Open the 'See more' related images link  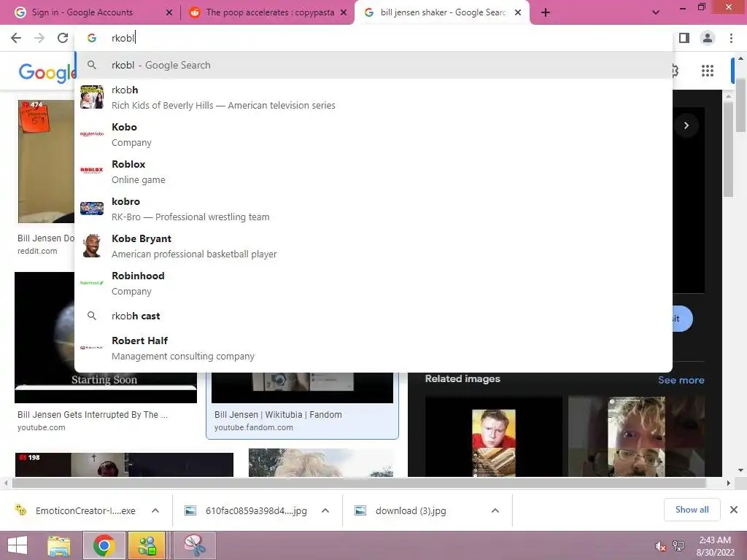(x=681, y=380)
